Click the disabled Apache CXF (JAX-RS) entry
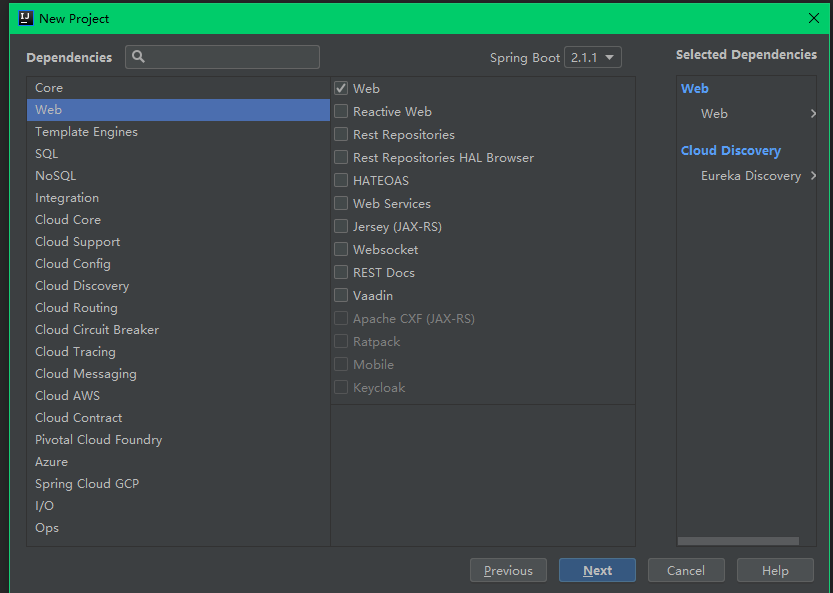 pos(414,318)
